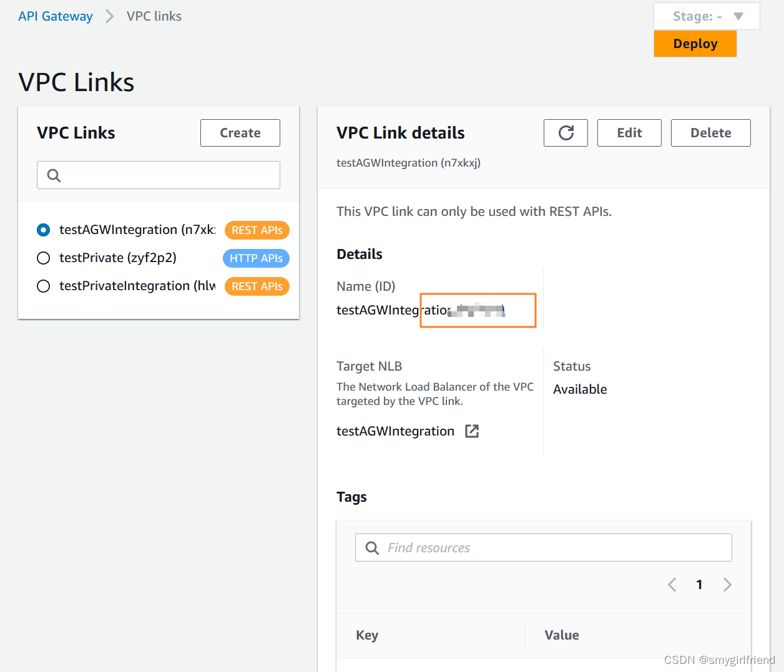Click the Deploy button
Screen dimensions: 784x672
point(695,44)
